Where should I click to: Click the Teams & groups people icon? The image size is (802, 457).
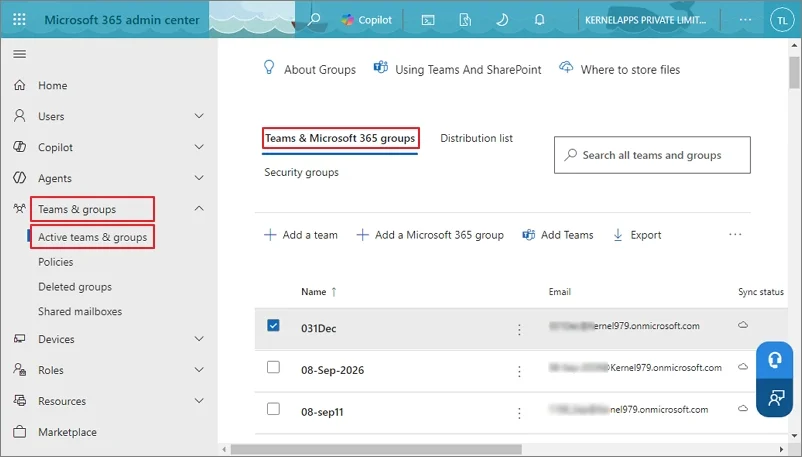coord(19,208)
